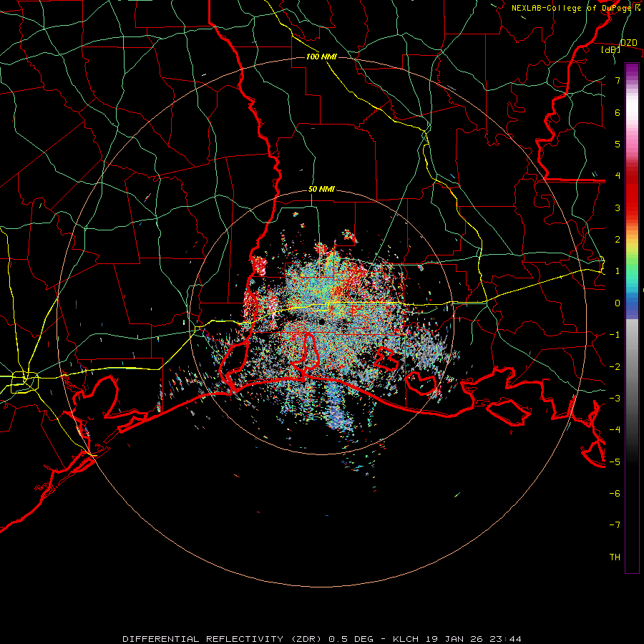Click "0.5 DEG" elevation in caption
The height and width of the screenshot is (644, 644).
coord(351,639)
